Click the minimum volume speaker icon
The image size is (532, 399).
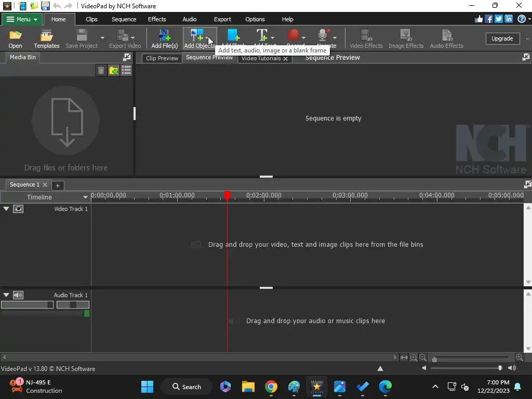pyautogui.click(x=424, y=368)
